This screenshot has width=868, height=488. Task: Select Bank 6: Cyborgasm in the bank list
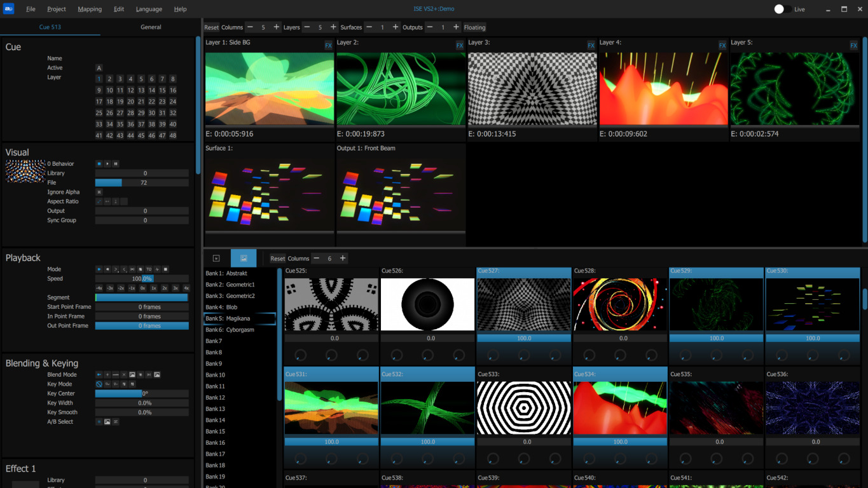(230, 330)
